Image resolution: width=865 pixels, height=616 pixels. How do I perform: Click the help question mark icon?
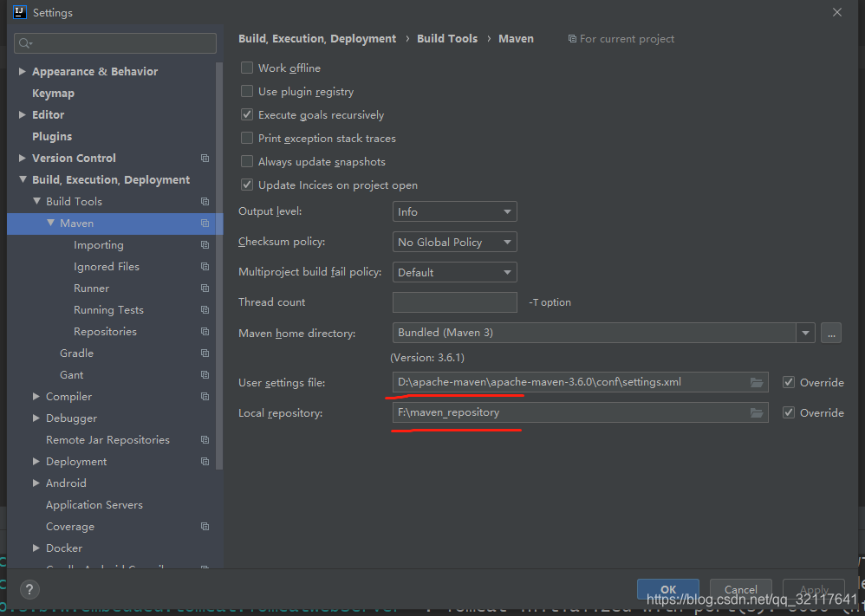(x=29, y=589)
